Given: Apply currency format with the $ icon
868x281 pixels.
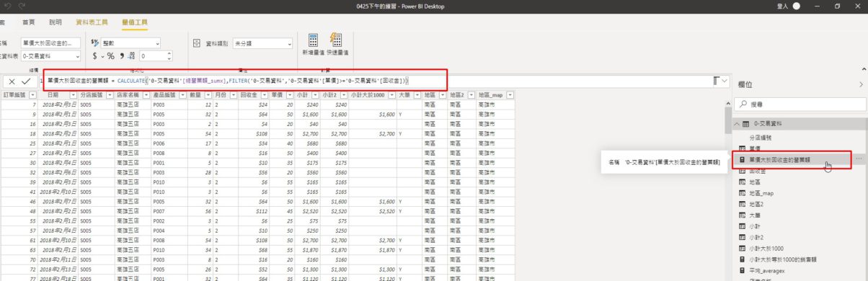Looking at the screenshot, I should coord(94,55).
